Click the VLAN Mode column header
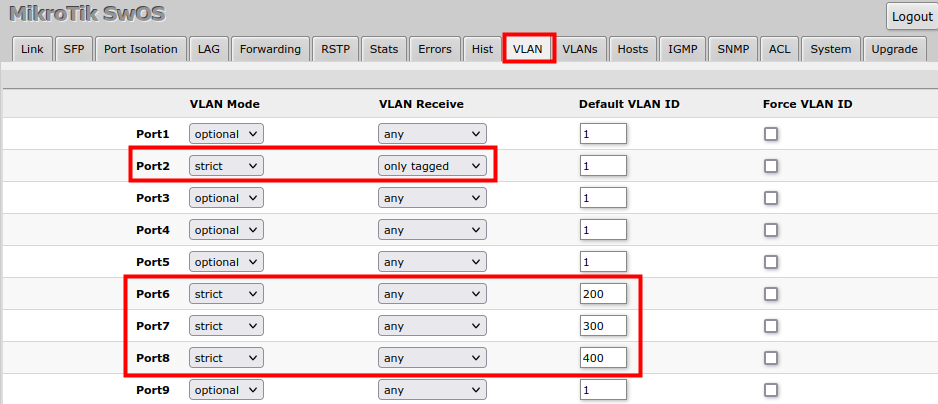The image size is (938, 404). coord(225,104)
